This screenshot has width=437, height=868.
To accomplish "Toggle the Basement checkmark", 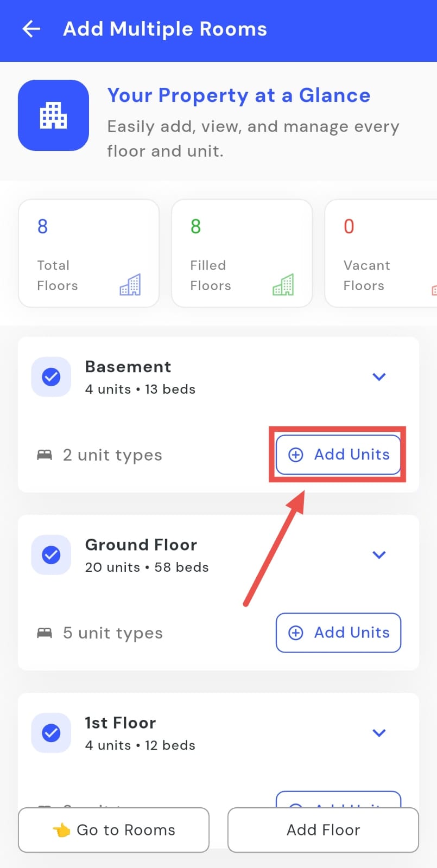I will 51,376.
